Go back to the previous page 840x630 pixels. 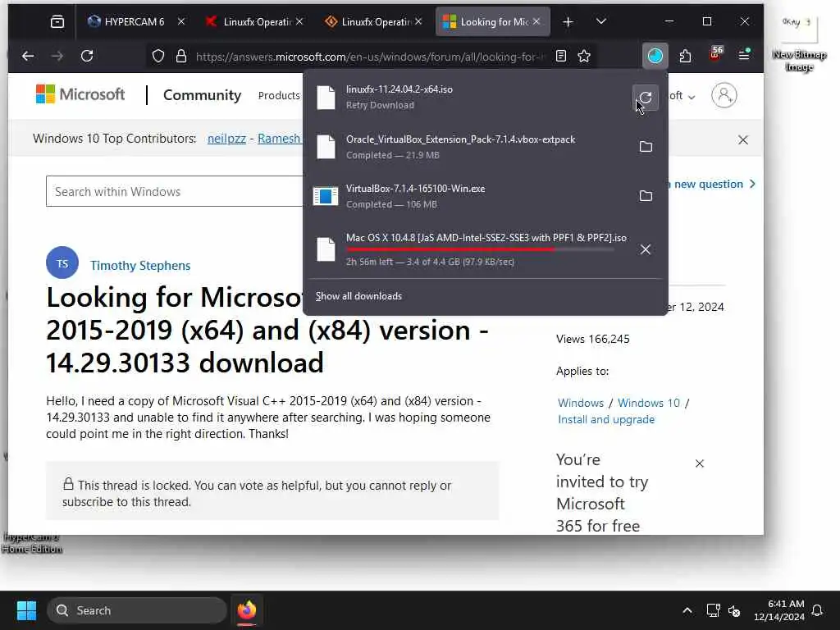(28, 56)
